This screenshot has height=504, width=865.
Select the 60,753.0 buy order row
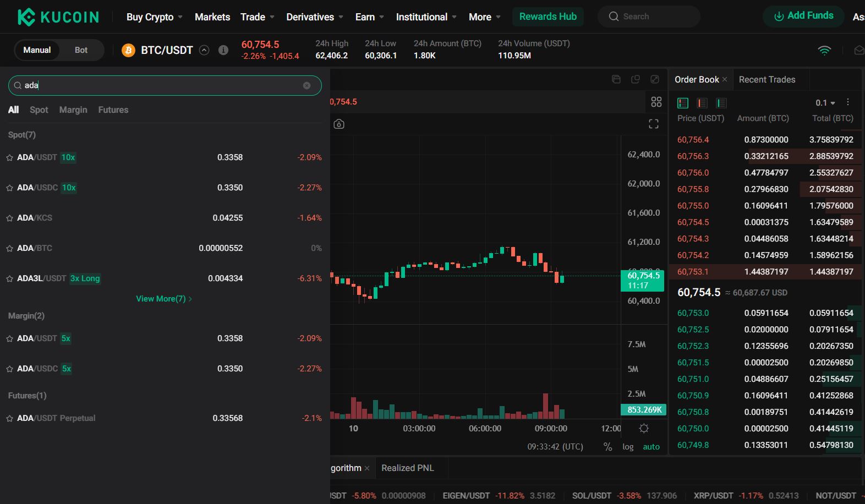coord(765,313)
